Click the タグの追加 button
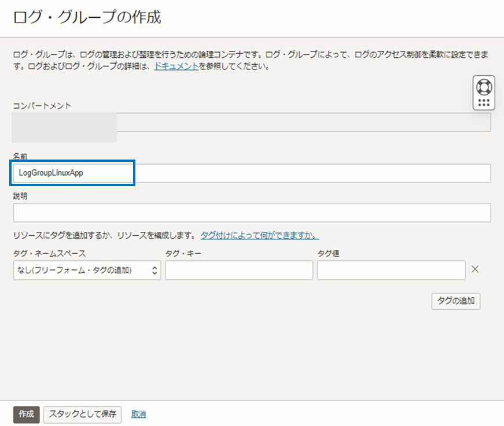 [456, 301]
